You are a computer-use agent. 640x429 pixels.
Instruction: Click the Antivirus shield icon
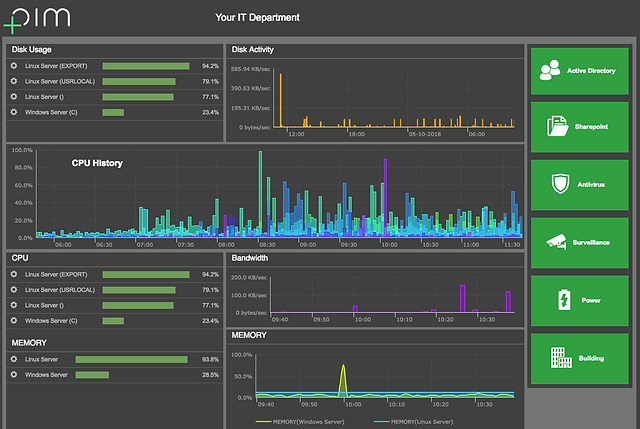(560, 184)
